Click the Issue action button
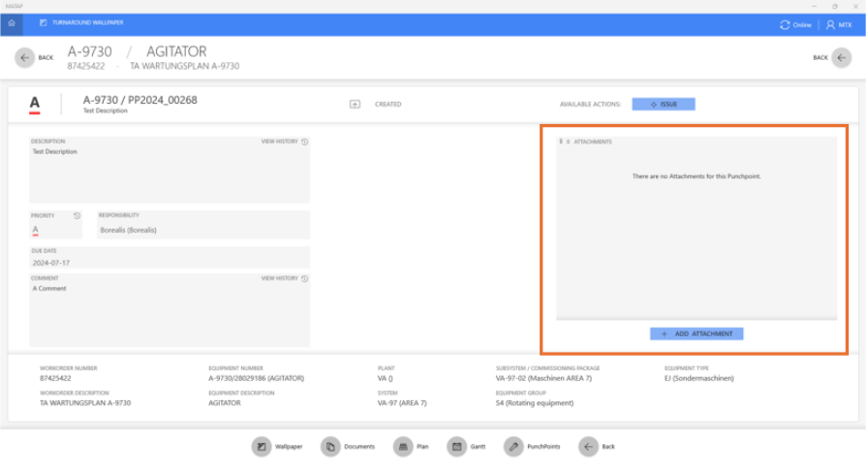 (x=664, y=104)
